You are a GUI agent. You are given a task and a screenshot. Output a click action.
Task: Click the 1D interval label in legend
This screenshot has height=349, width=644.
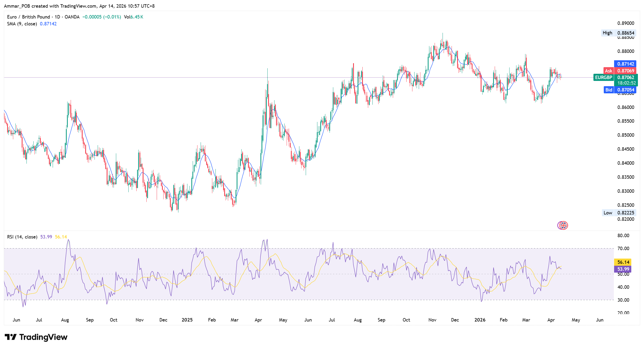tap(57, 17)
